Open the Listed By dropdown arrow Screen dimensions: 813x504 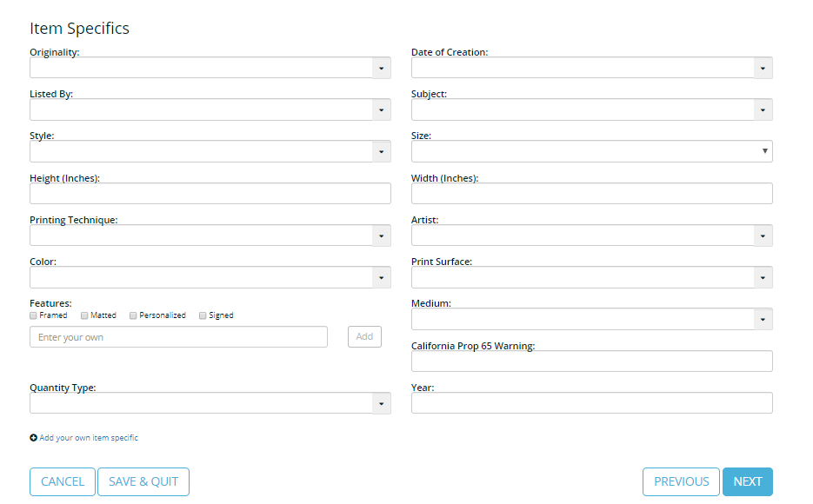tap(381, 109)
